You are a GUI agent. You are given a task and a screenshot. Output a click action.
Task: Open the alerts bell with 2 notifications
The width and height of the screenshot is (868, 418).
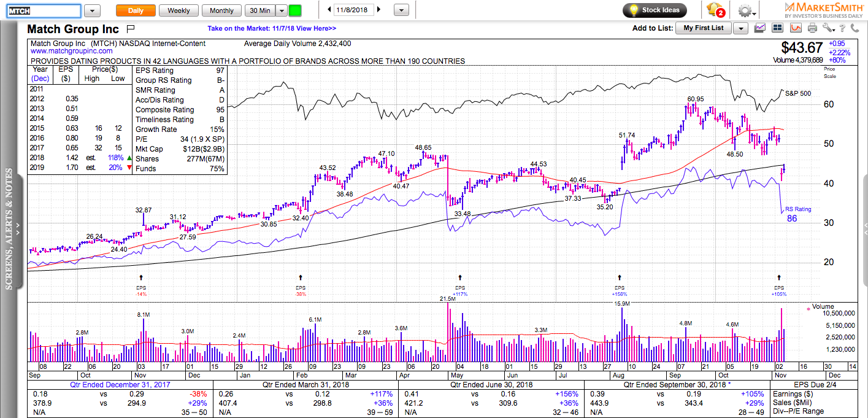tap(715, 10)
